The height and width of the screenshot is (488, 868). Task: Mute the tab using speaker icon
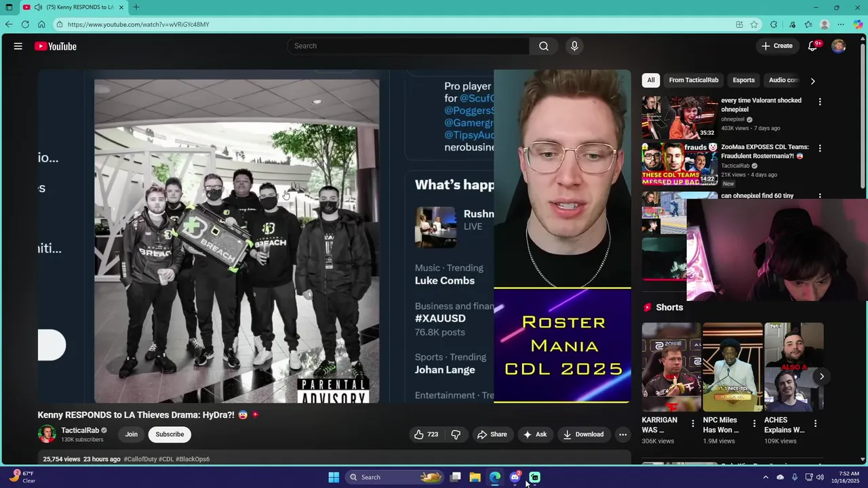(38, 7)
